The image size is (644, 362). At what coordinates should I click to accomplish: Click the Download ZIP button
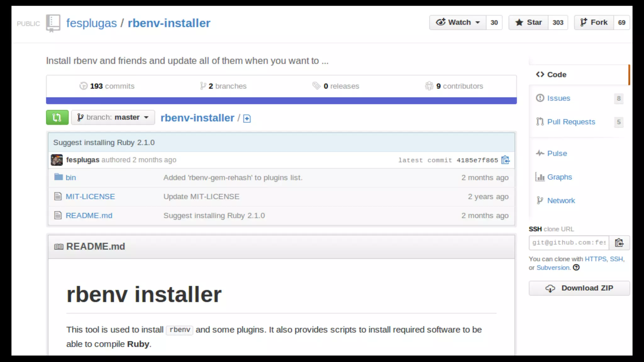coord(579,288)
